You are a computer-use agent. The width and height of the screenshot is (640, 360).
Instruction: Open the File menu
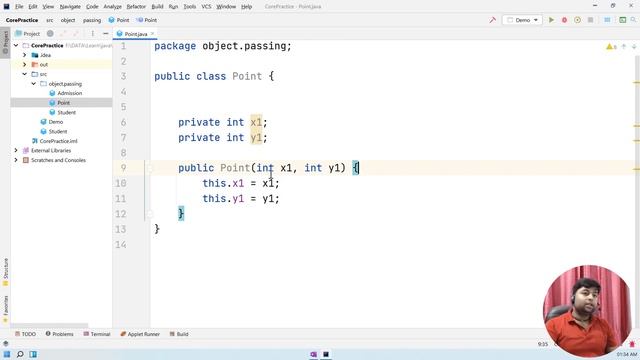[19, 7]
